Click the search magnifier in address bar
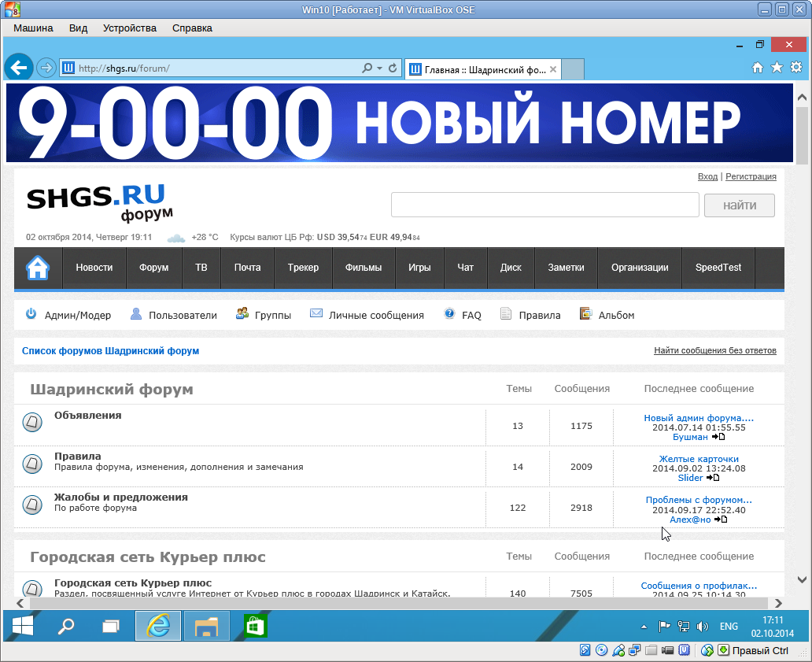Screen dimensions: 812x662 367,68
